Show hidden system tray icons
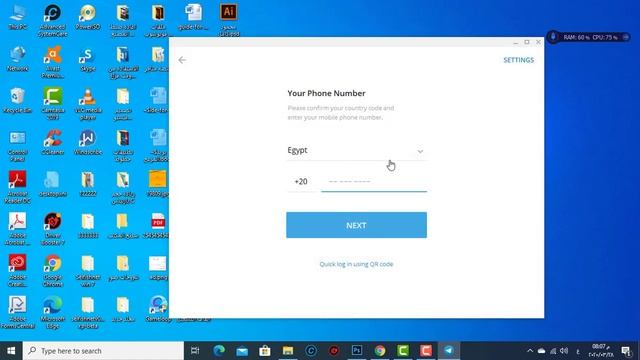This screenshot has height=360, width=640. [530, 351]
